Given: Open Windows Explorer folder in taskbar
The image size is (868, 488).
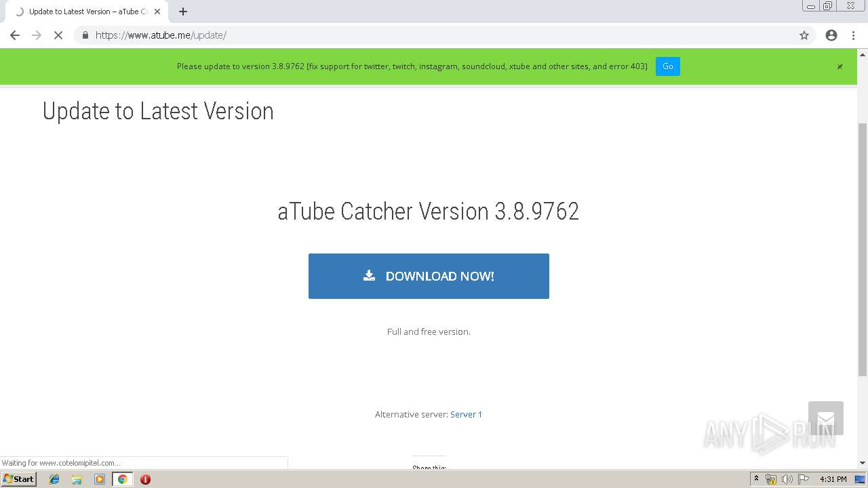Looking at the screenshot, I should coord(77,479).
